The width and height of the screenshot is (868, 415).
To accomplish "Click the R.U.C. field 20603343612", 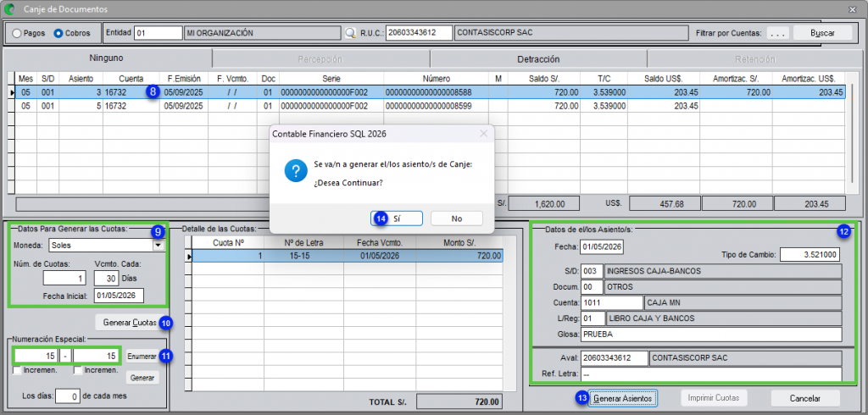I will pos(419,33).
